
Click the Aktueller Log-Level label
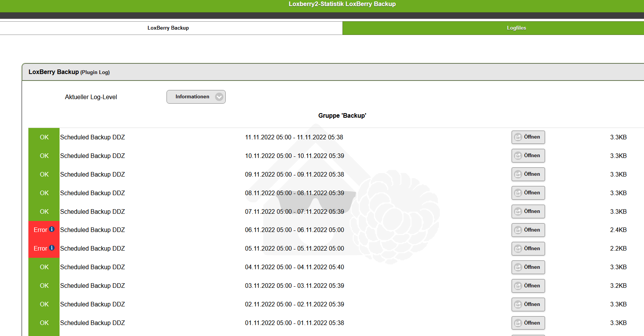point(91,97)
